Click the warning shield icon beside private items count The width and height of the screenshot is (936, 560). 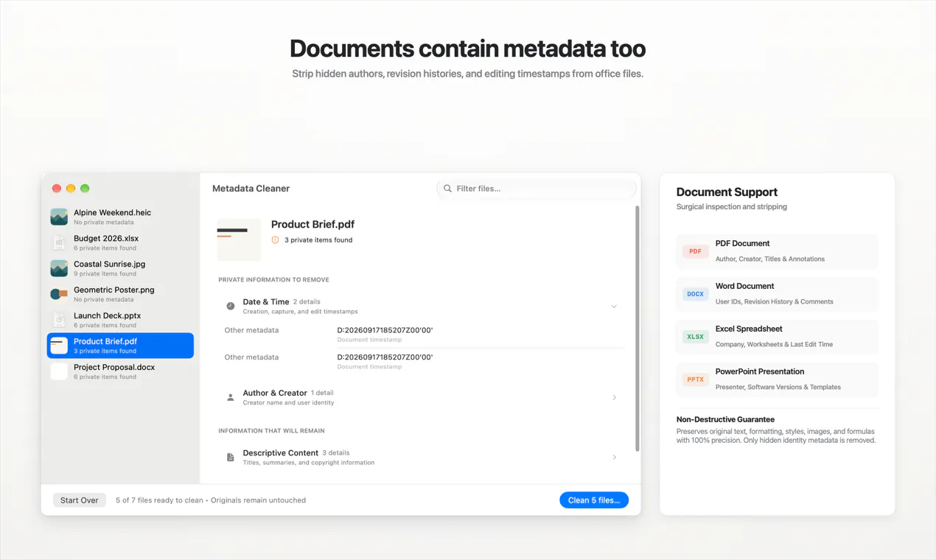pos(275,240)
